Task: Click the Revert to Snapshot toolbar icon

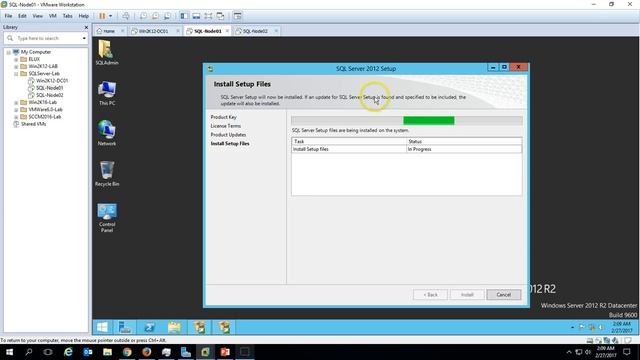Action: (155, 16)
